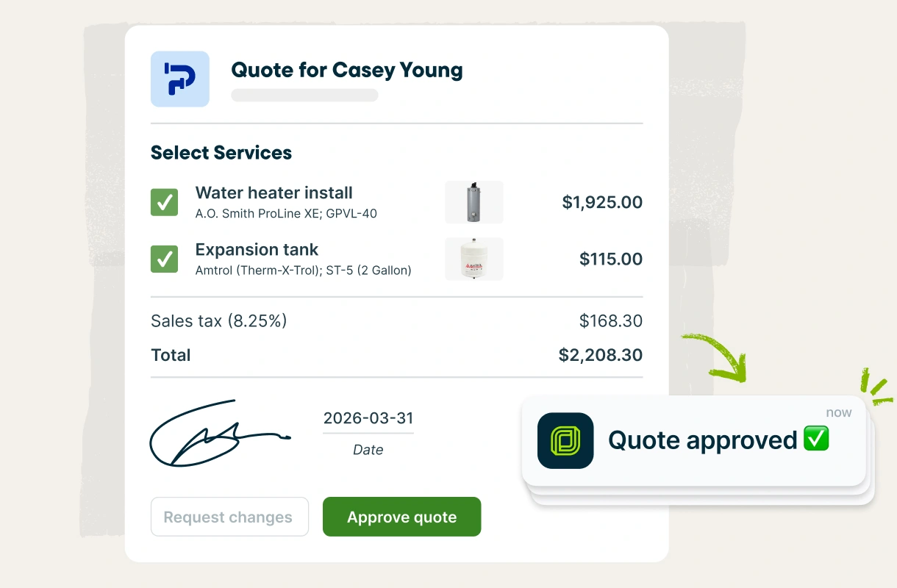Click the green checkmark emoji in notification
This screenshot has height=588, width=897.
click(x=816, y=440)
